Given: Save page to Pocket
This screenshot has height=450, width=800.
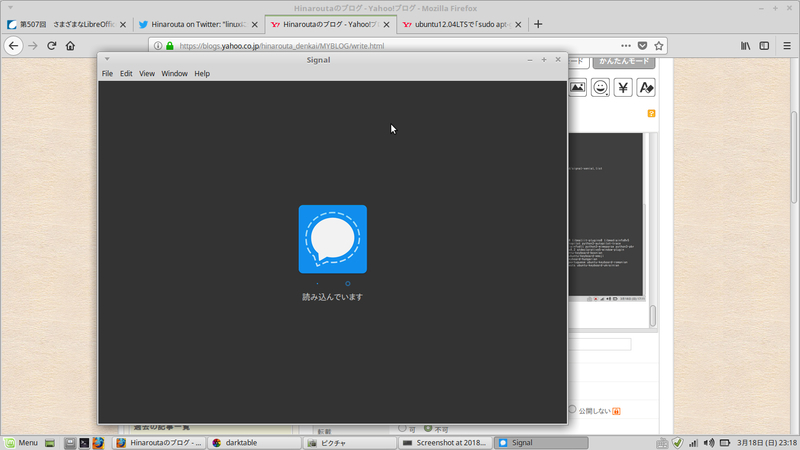Looking at the screenshot, I should click(x=642, y=46).
